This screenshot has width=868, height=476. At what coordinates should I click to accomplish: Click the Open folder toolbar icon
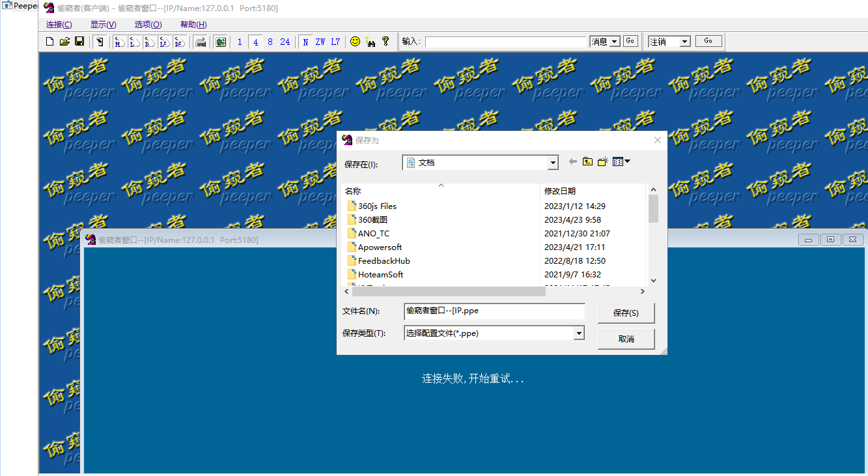[64, 42]
